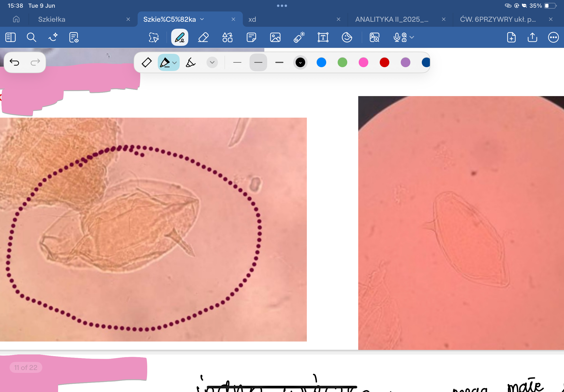
Task: Undo the last stroke
Action: point(14,62)
